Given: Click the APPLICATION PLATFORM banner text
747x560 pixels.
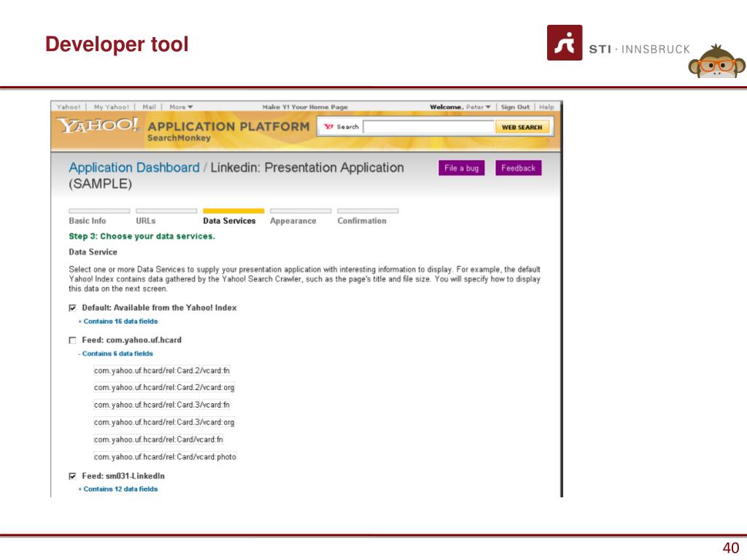Looking at the screenshot, I should pos(228,127).
